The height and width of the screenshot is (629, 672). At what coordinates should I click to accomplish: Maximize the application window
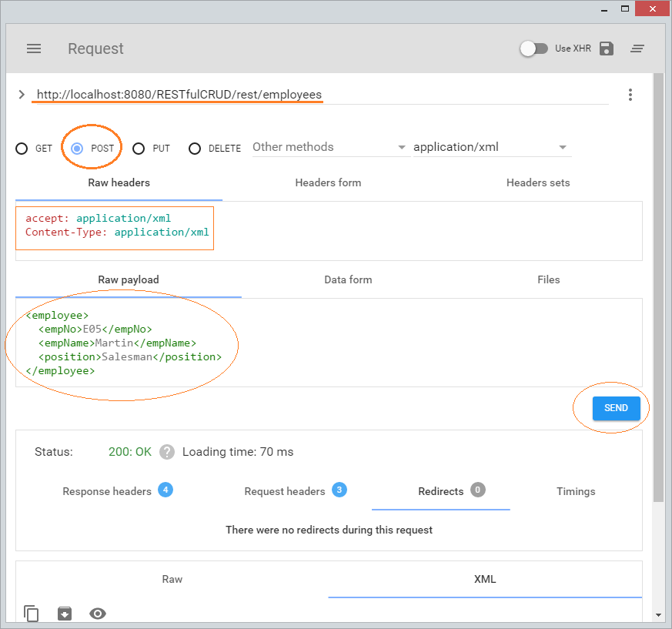click(x=625, y=8)
